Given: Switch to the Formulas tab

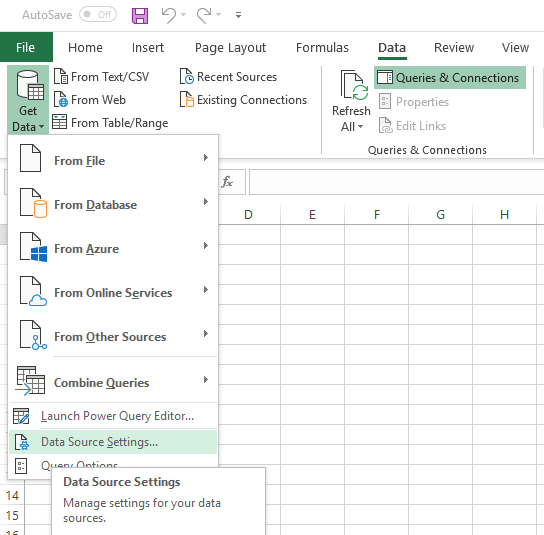Looking at the screenshot, I should (322, 48).
